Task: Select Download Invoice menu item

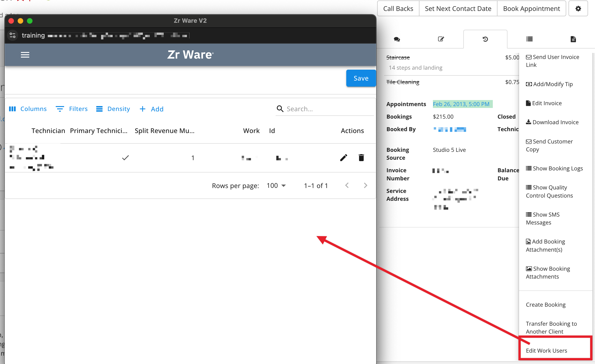Action: (x=552, y=122)
